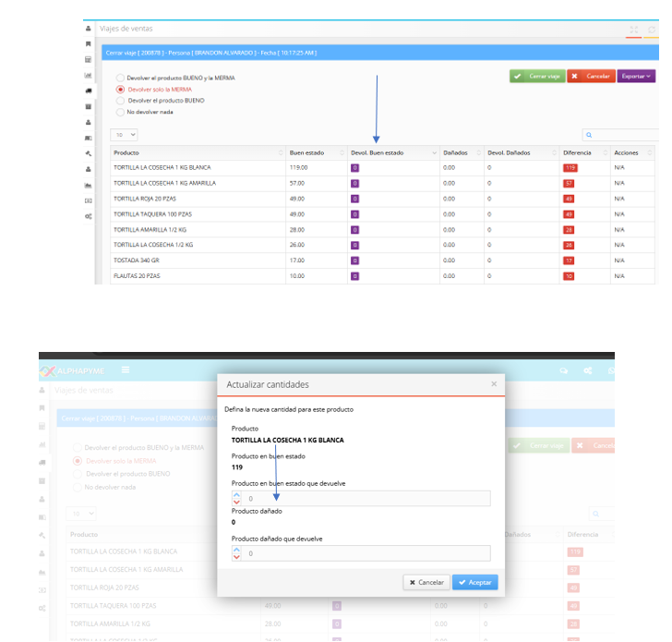Screen dimensions: 672x642
Task: Click the truck icon in the left sidebar
Action: tap(88, 91)
